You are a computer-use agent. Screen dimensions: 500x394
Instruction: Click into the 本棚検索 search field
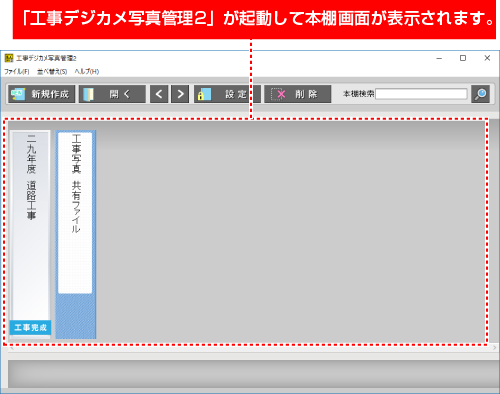(x=421, y=94)
